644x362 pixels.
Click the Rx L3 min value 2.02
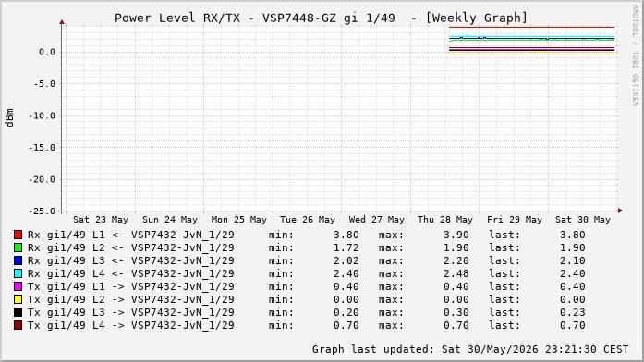pyautogui.click(x=346, y=261)
